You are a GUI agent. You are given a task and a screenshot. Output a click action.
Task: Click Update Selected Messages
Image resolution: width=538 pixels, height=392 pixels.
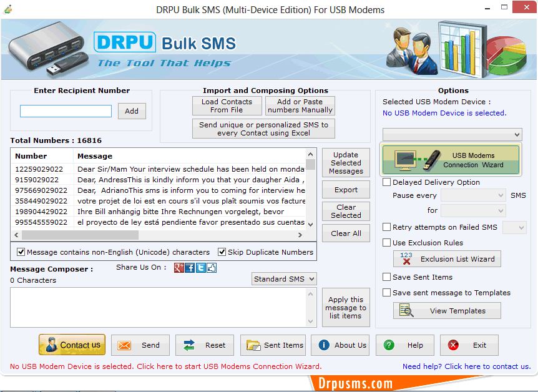click(346, 163)
